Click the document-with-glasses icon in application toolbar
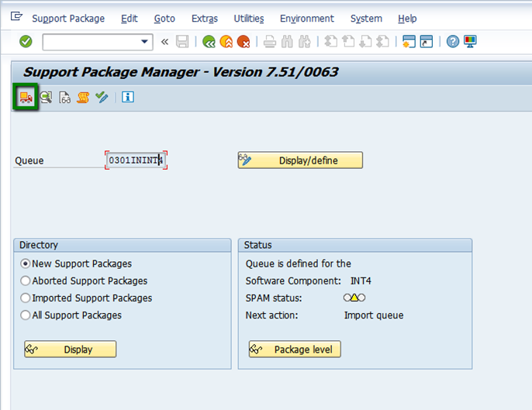The width and height of the screenshot is (532, 410). click(x=64, y=98)
